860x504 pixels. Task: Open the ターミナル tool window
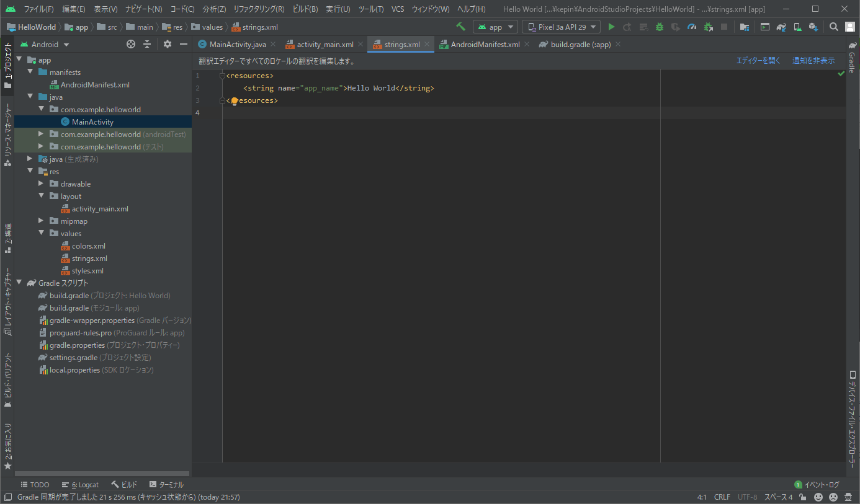(x=166, y=485)
